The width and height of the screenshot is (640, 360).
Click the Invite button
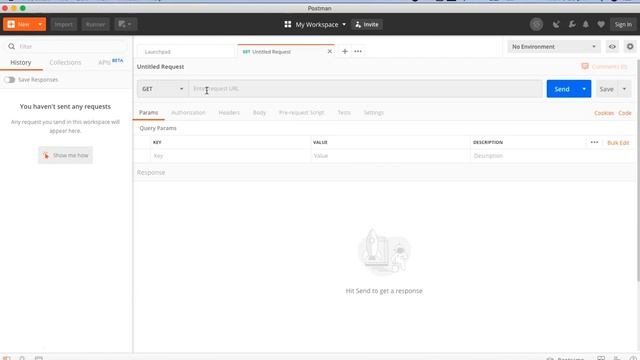pyautogui.click(x=367, y=24)
